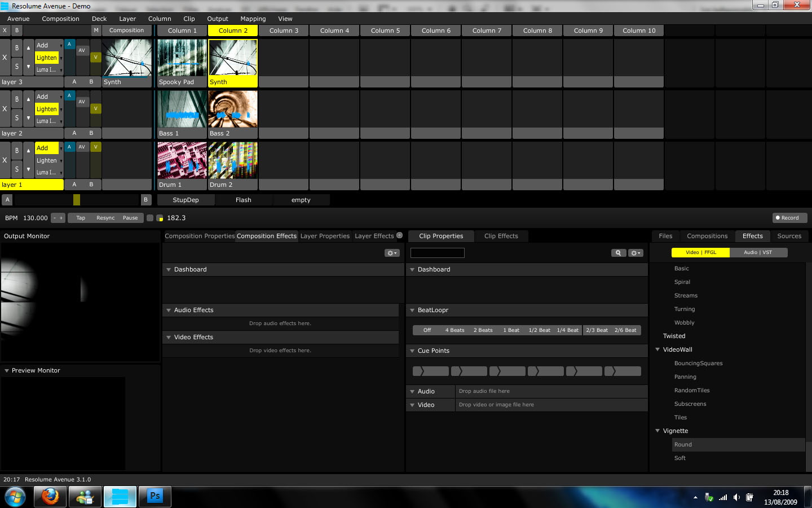
Task: Click layer 2 AV fader handle
Action: (82, 102)
